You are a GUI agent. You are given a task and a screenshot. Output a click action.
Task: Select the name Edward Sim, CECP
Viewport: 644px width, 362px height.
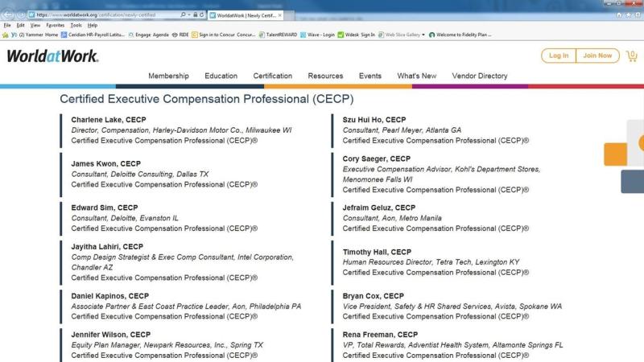point(105,208)
